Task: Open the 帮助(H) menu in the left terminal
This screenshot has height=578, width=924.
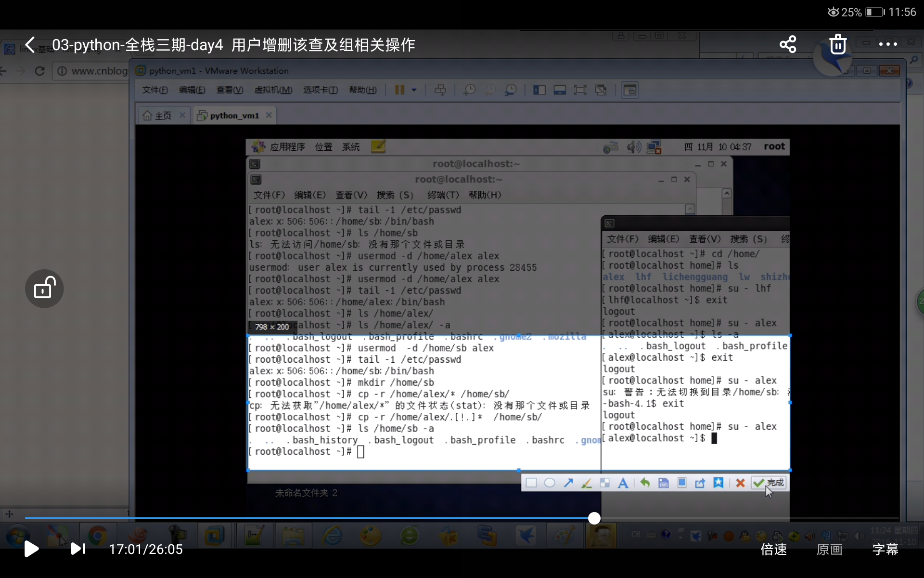Action: [x=485, y=195]
